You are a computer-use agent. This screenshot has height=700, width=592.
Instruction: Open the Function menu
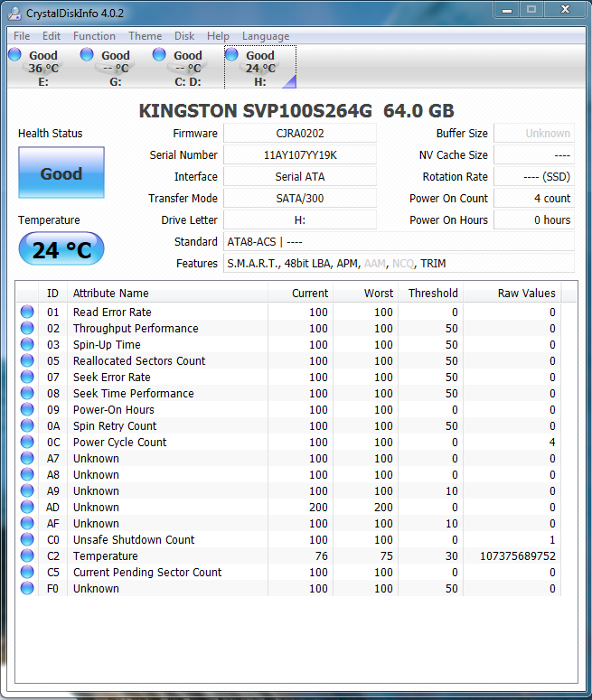[94, 36]
